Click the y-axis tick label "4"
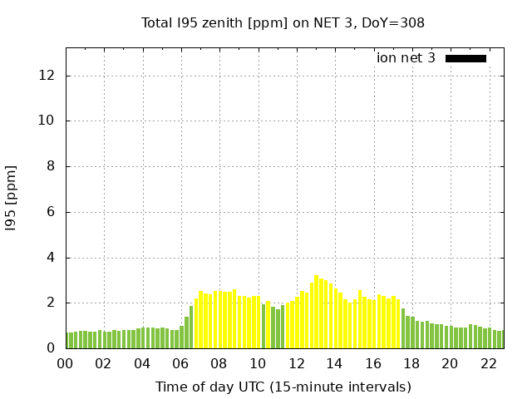532x399 pixels. tap(51, 258)
